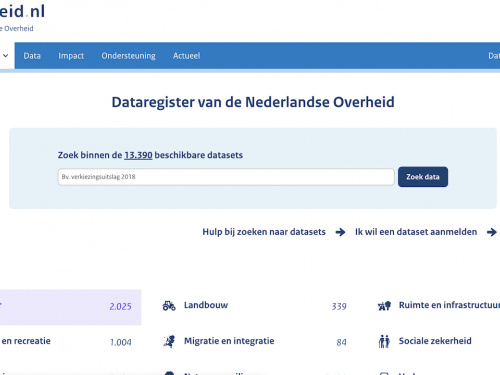
Task: Select the en recreatie category
Action: click(26, 341)
